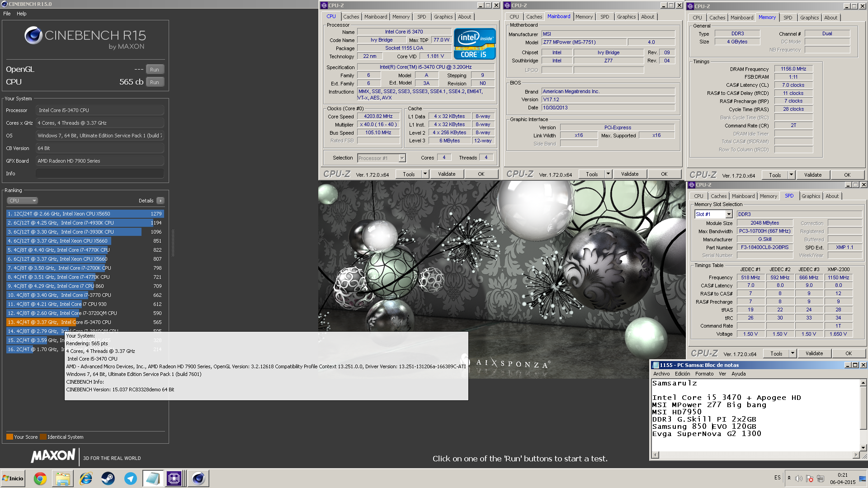Click Validate in the CPU-Z CPU window

(447, 174)
